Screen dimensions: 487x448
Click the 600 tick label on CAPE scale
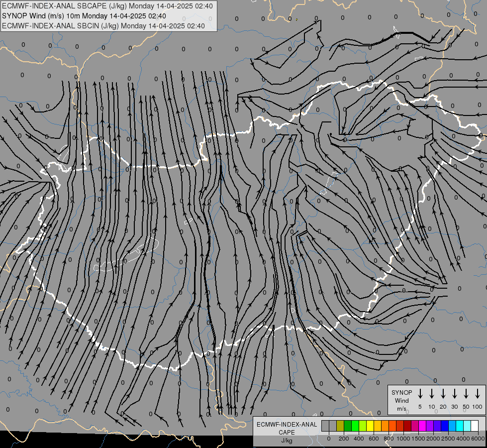(x=374, y=439)
